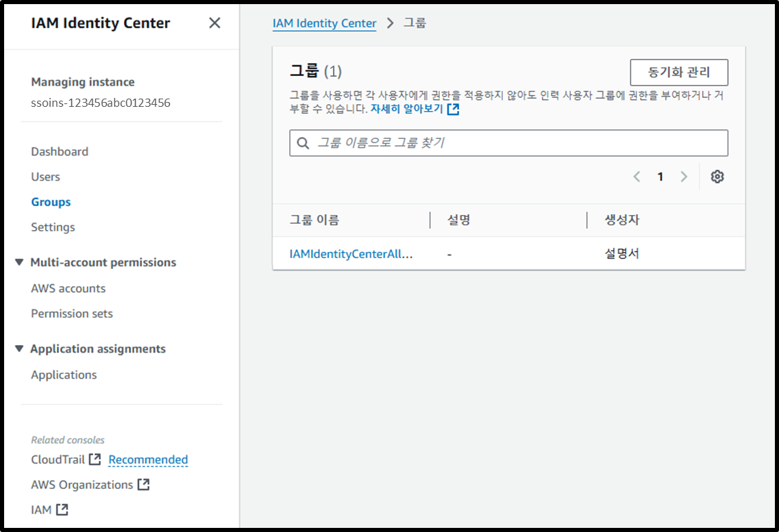Open Settings in sidebar
The width and height of the screenshot is (779, 532).
click(x=53, y=227)
